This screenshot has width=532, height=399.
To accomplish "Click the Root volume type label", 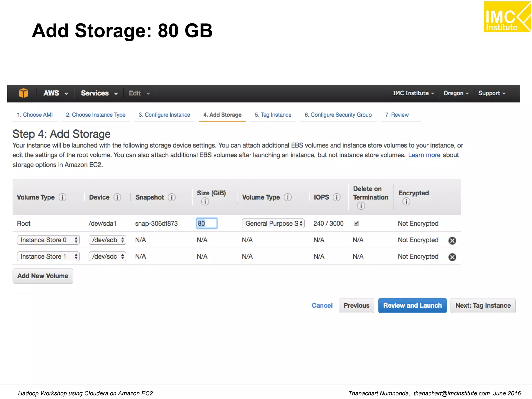I will (24, 223).
